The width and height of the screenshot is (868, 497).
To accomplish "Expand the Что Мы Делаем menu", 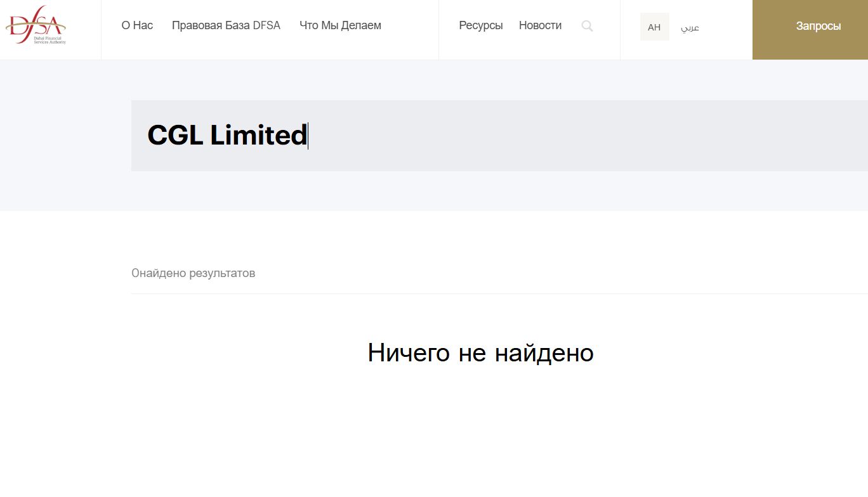I will [340, 26].
